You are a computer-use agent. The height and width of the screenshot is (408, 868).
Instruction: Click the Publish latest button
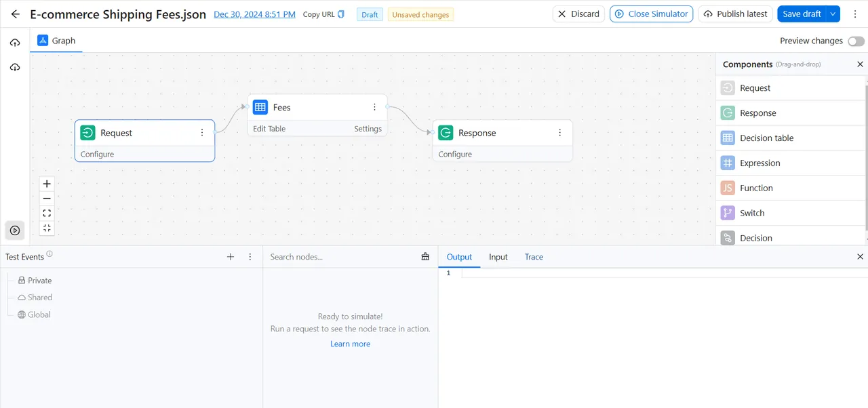coord(736,14)
